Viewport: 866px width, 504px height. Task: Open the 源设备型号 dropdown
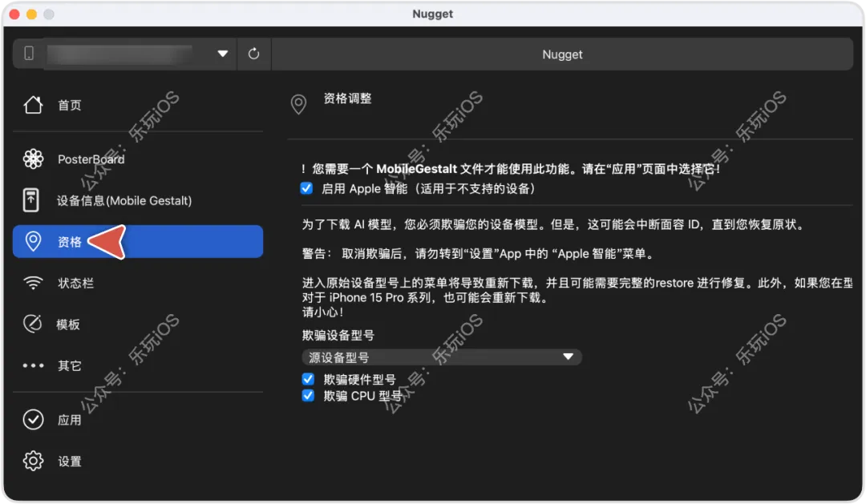(441, 357)
